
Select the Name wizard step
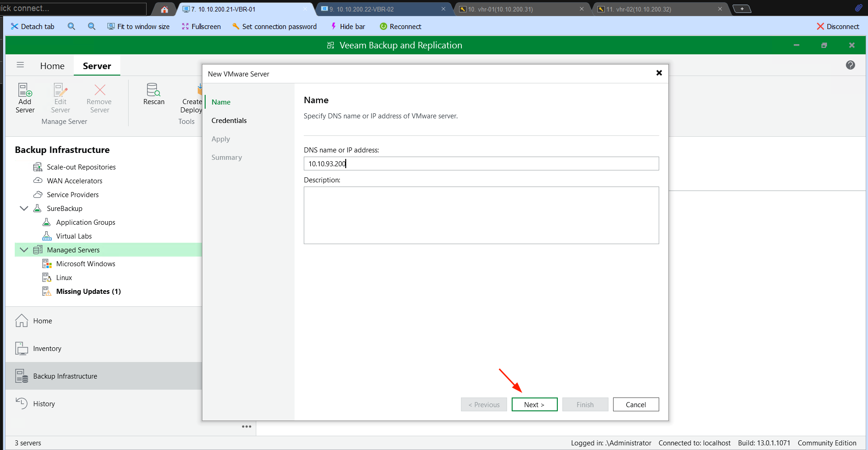coord(221,102)
